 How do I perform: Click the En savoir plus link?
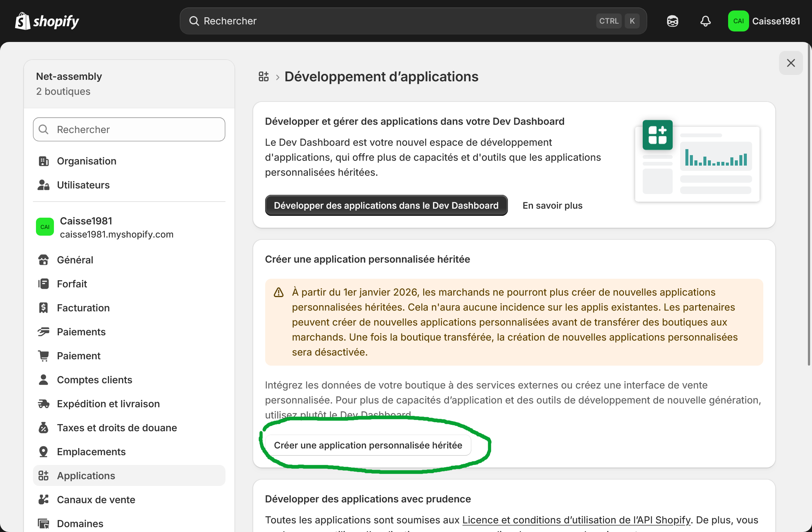tap(552, 206)
